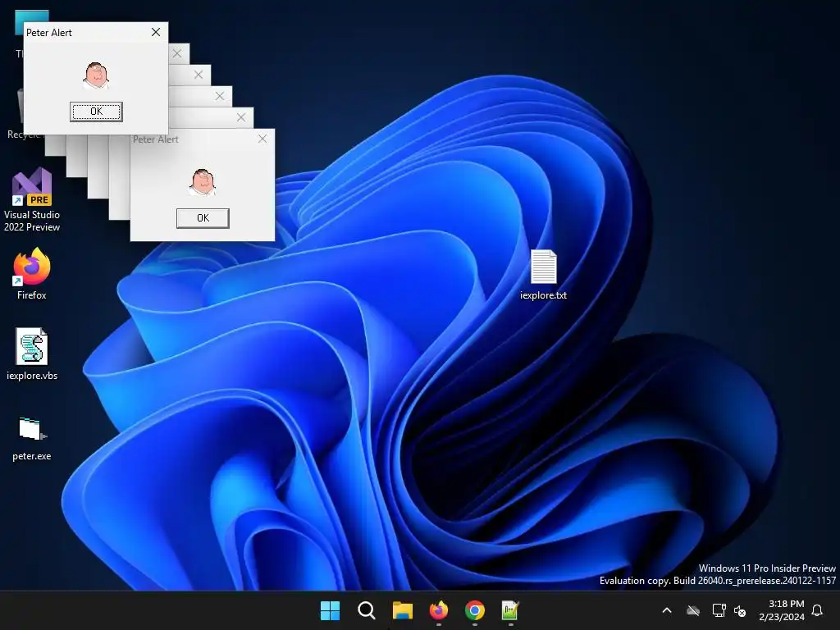
Task: Select the Visual Studio 2022 Preview shortcut
Action: 32,200
